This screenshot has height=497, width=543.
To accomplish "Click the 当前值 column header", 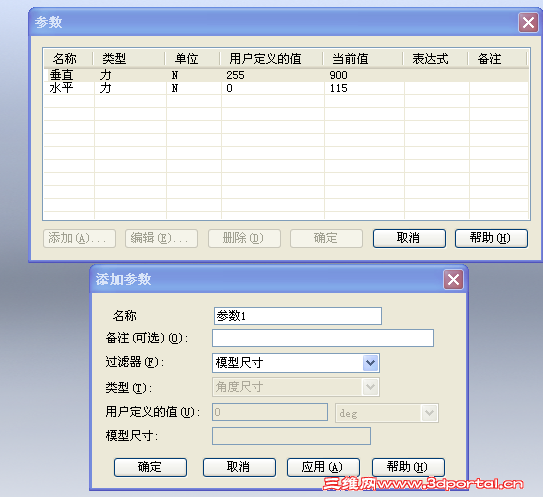I will [x=363, y=59].
